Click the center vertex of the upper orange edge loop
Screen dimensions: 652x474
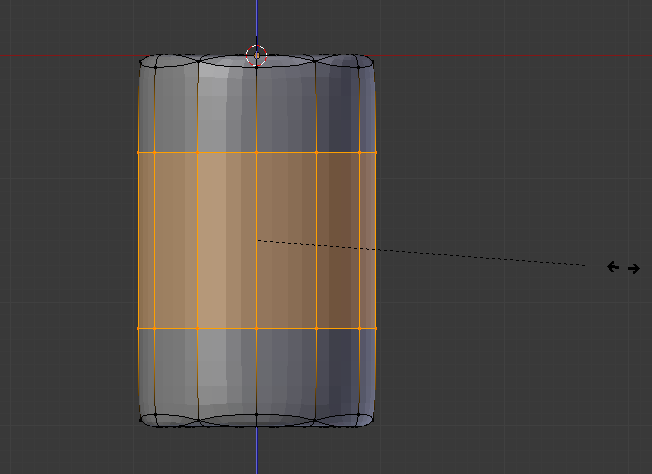pos(257,153)
